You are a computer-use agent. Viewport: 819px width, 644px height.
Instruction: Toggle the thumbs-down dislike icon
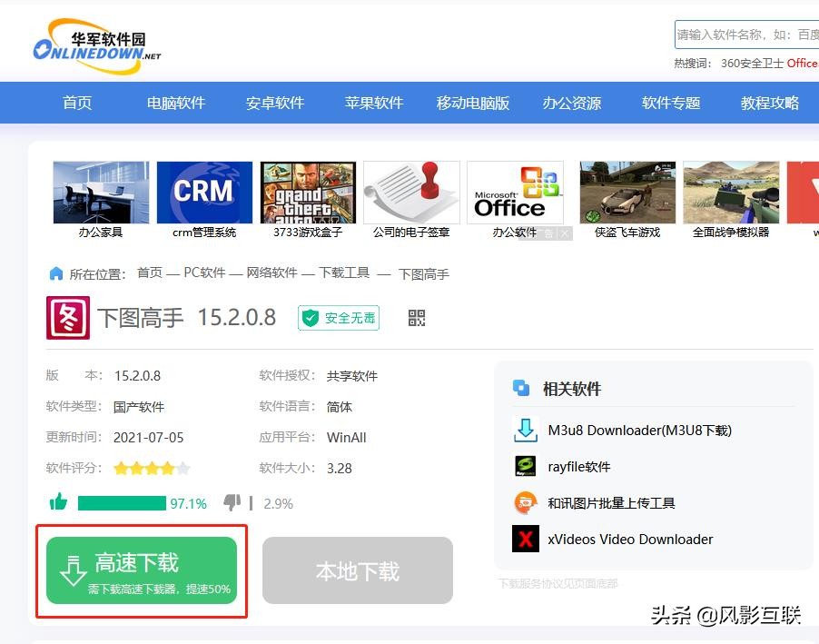click(x=232, y=501)
